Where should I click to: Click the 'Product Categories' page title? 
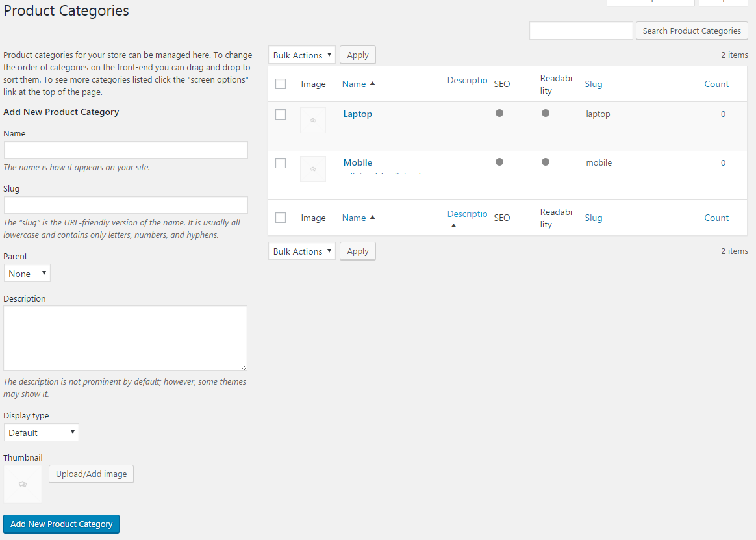point(66,10)
